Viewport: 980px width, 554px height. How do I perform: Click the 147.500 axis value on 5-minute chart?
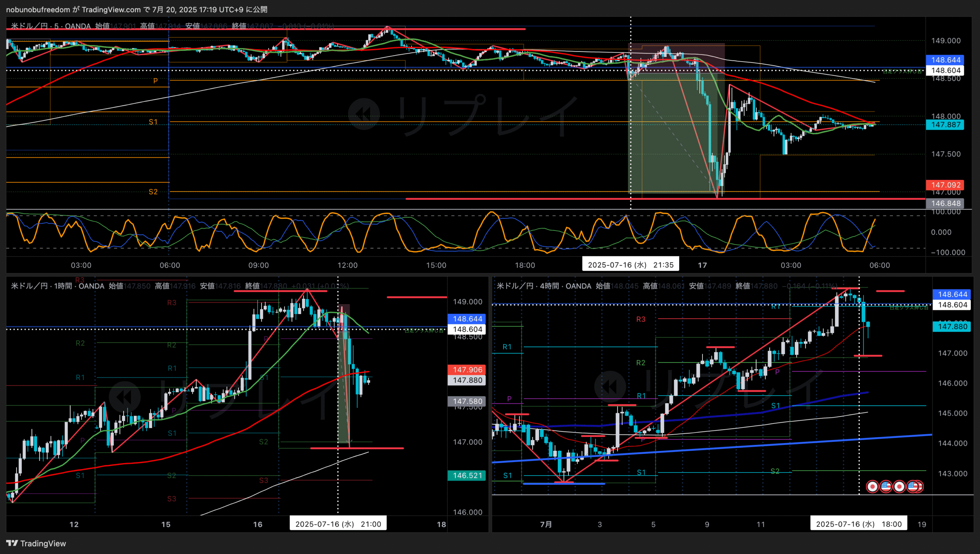coord(946,154)
